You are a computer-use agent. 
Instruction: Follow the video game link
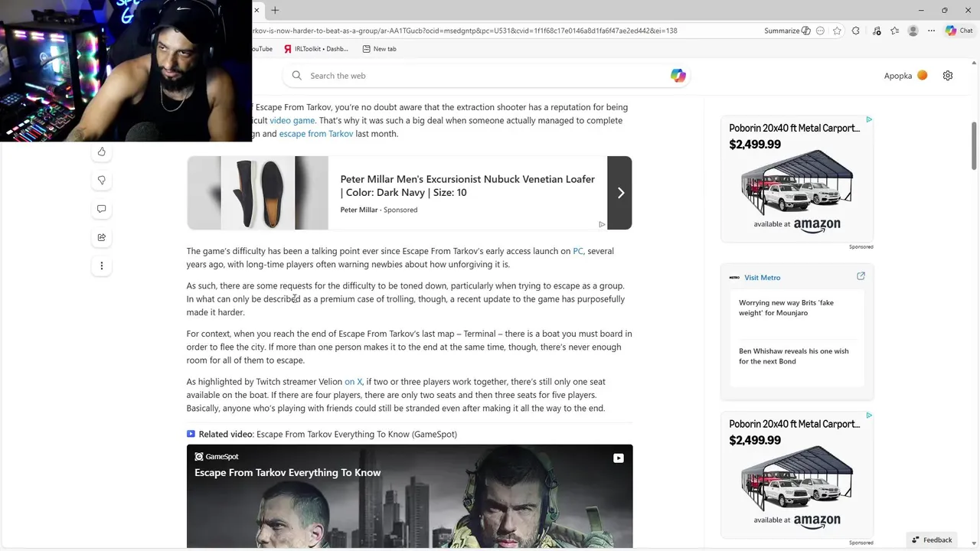pyautogui.click(x=292, y=120)
